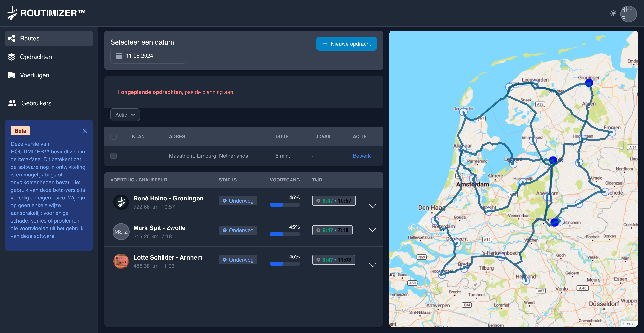Click René Heino's vehicle avatar icon
Viewport: 644px width, 333px height.
(121, 202)
